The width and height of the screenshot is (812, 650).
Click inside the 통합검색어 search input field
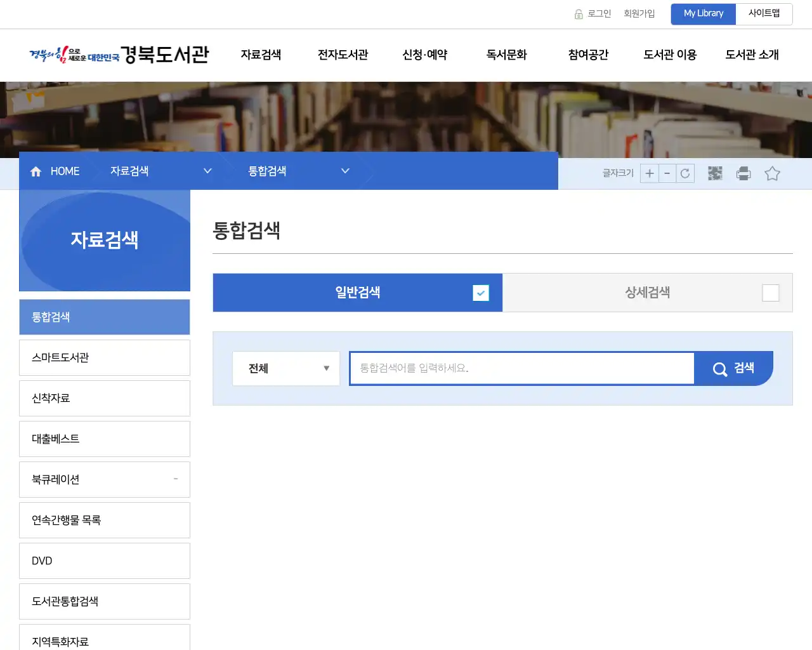(520, 368)
